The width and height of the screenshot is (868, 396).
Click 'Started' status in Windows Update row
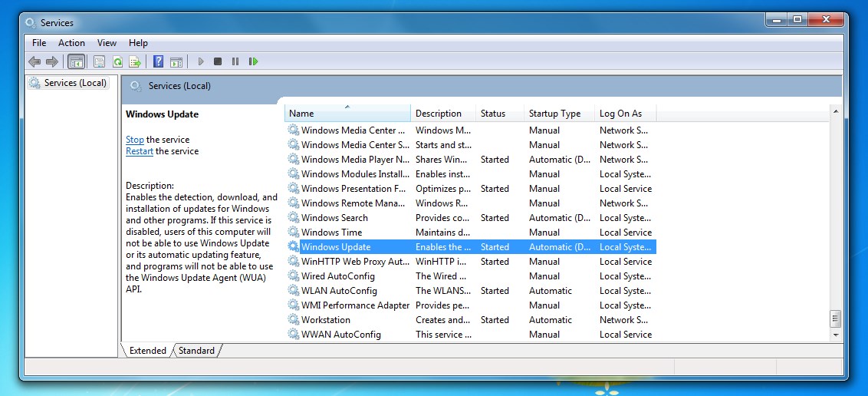pos(495,247)
